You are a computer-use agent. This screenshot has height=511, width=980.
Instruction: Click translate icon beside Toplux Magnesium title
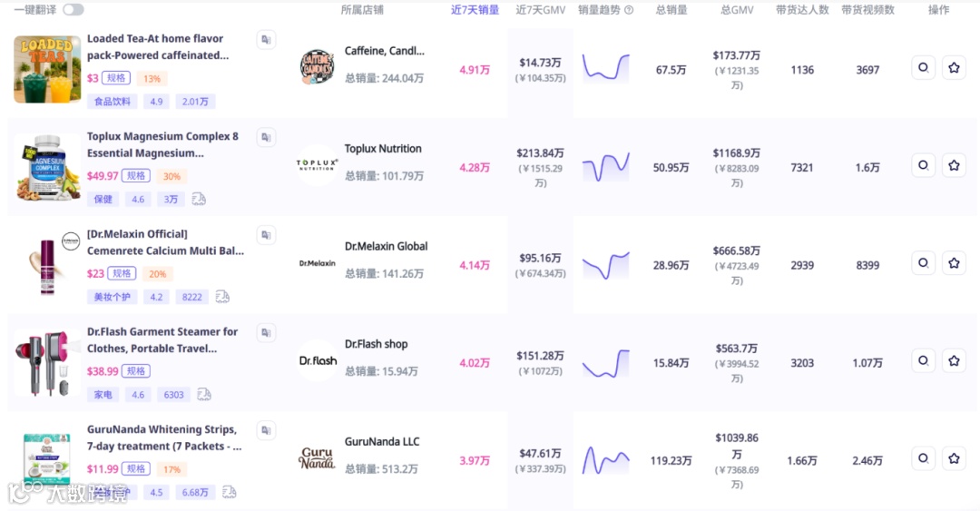pos(266,138)
